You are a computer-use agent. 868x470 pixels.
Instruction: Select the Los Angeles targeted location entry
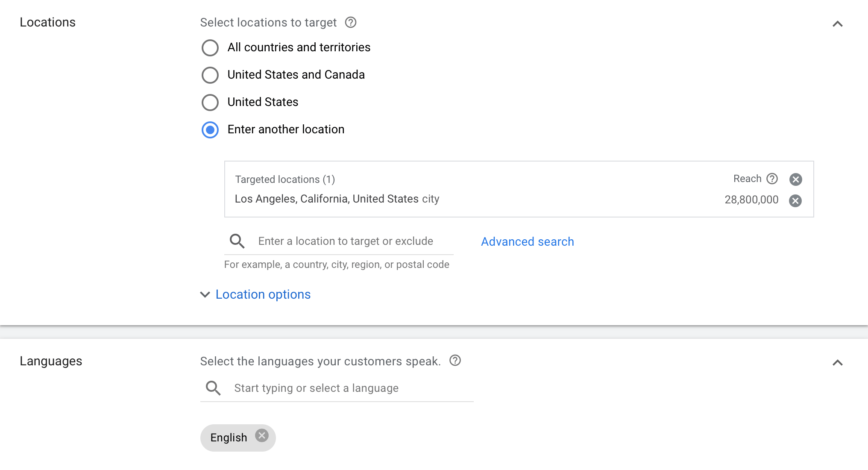coord(337,199)
